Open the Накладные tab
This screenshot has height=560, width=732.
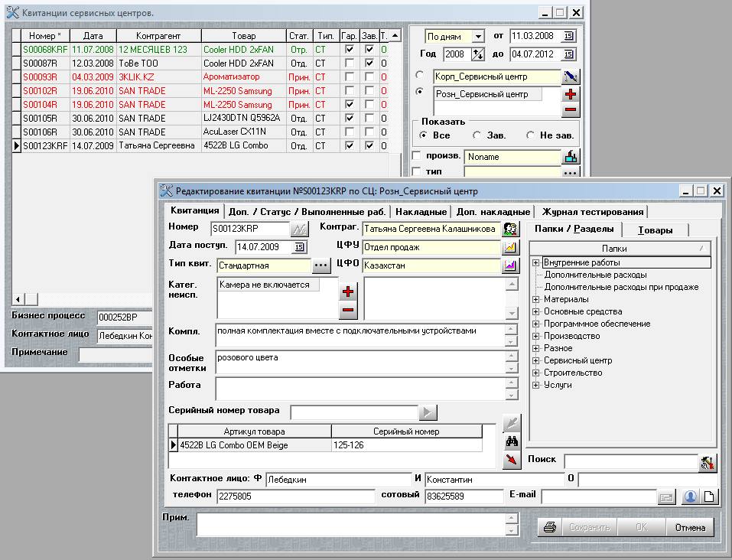tap(421, 212)
